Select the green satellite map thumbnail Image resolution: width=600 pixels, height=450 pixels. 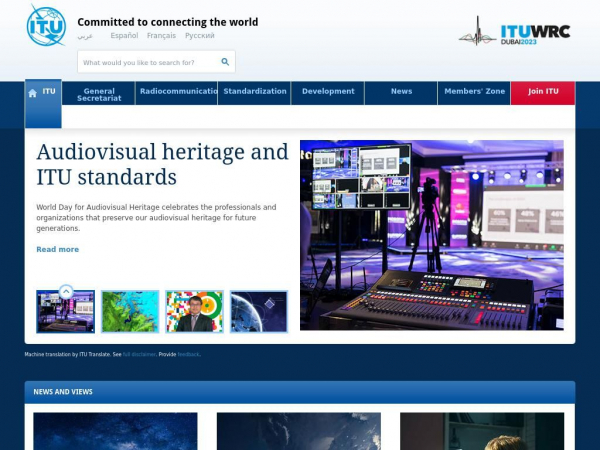click(130, 311)
